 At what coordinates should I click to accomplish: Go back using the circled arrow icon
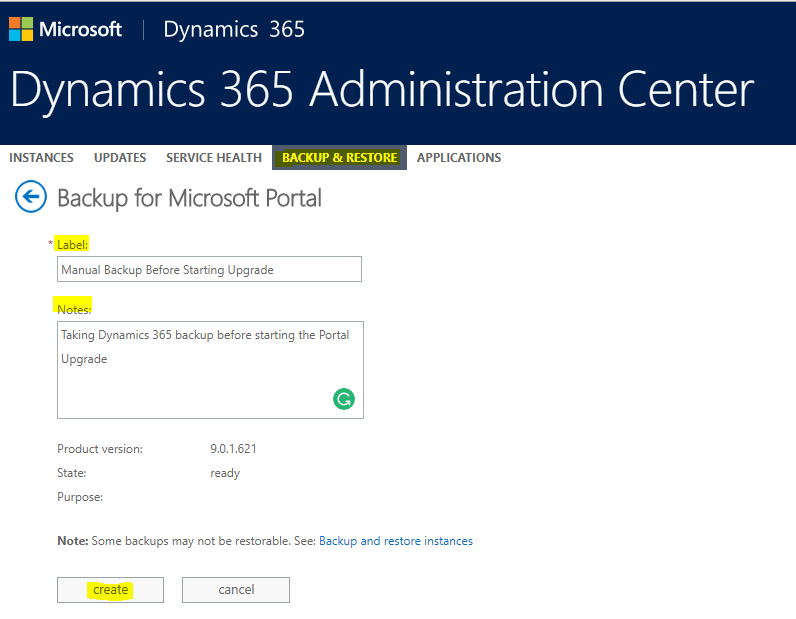click(x=31, y=197)
